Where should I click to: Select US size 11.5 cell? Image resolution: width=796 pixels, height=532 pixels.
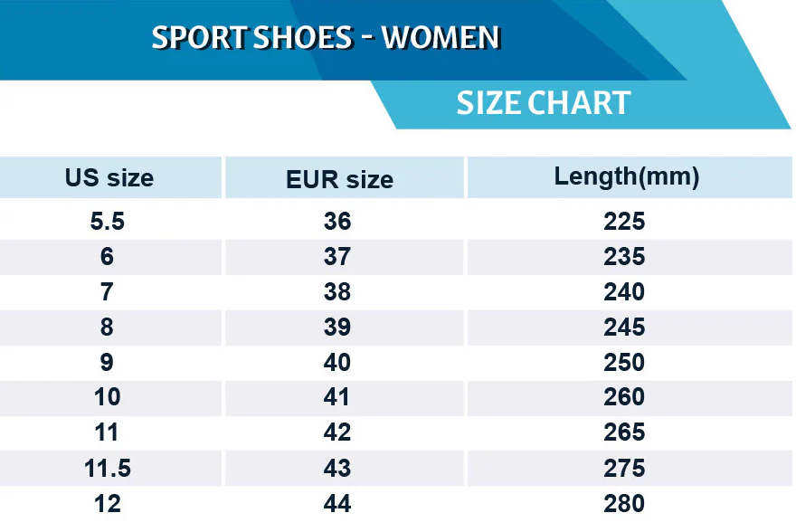click(x=108, y=468)
